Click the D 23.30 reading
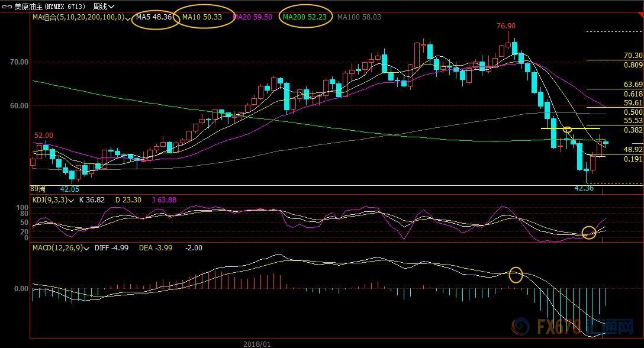Viewport: 644px width, 348px height. [128, 200]
